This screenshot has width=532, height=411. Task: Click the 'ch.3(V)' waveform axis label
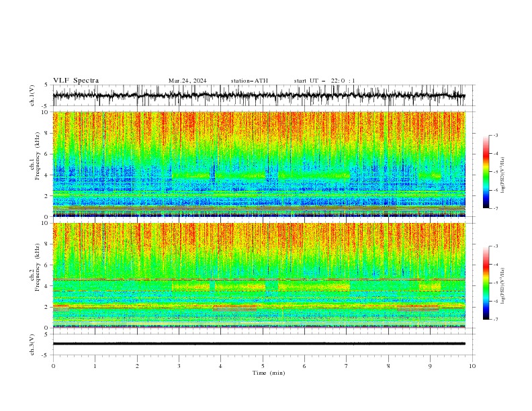pos(32,345)
